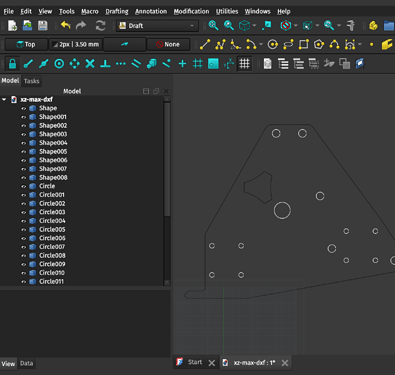Select the Ellipse drawing tool

point(288,44)
